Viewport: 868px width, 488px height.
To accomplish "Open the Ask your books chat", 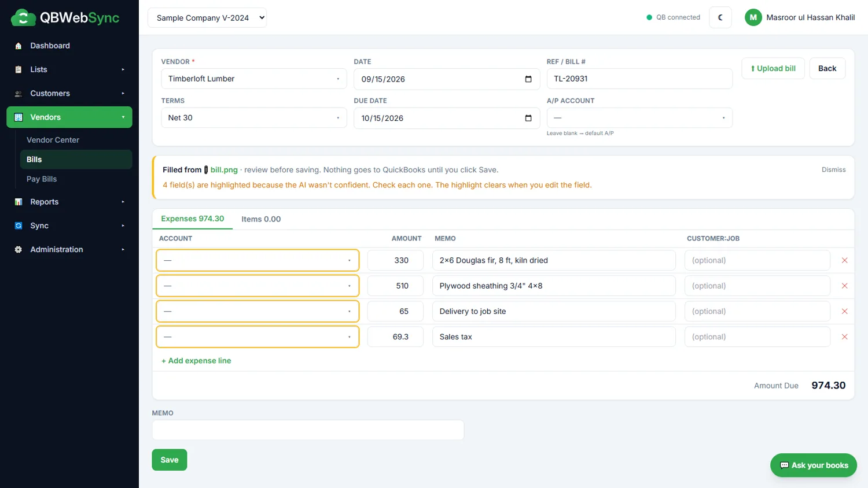I will (814, 465).
